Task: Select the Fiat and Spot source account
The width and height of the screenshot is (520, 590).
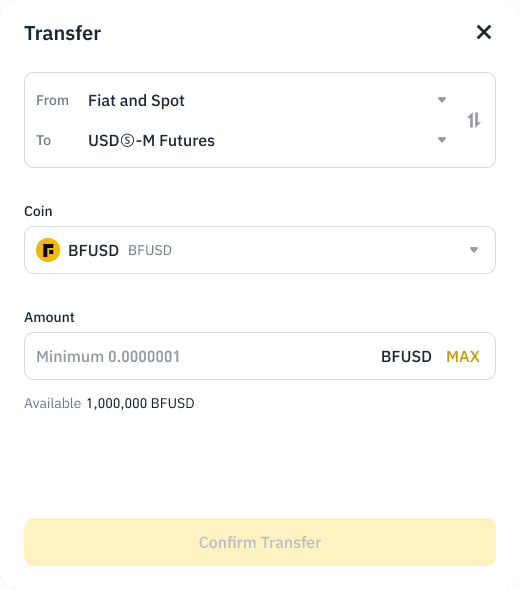Action: pyautogui.click(x=136, y=100)
